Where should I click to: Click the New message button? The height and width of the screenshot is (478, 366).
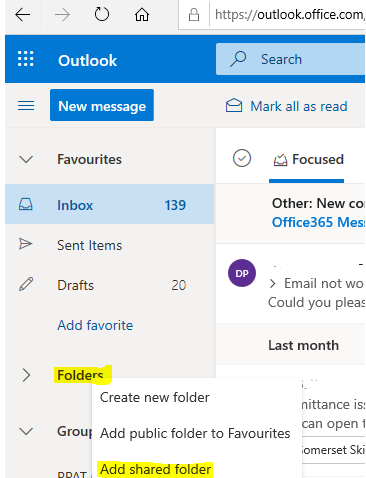[102, 105]
